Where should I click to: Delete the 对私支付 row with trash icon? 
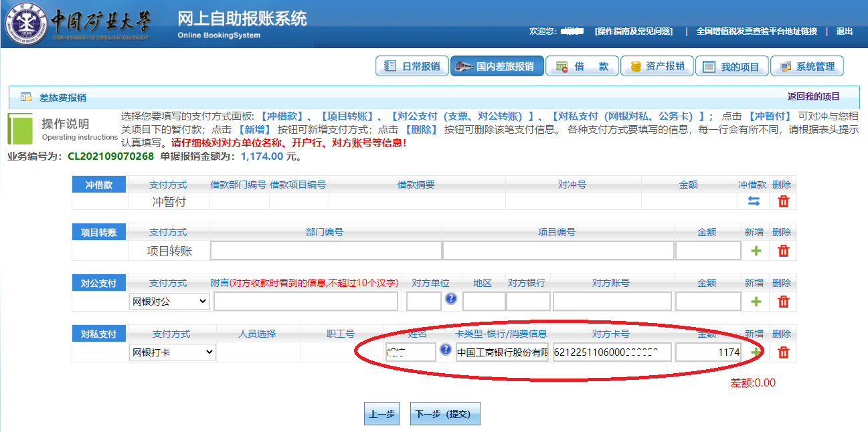click(x=783, y=352)
